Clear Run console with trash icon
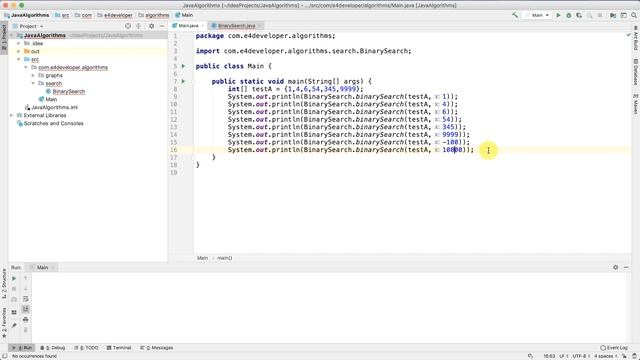This screenshot has width=640, height=360. point(25,329)
